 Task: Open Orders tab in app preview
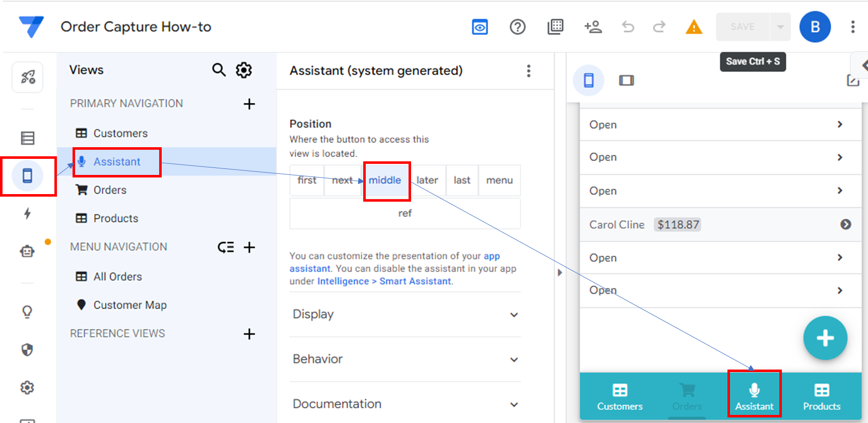(x=687, y=397)
